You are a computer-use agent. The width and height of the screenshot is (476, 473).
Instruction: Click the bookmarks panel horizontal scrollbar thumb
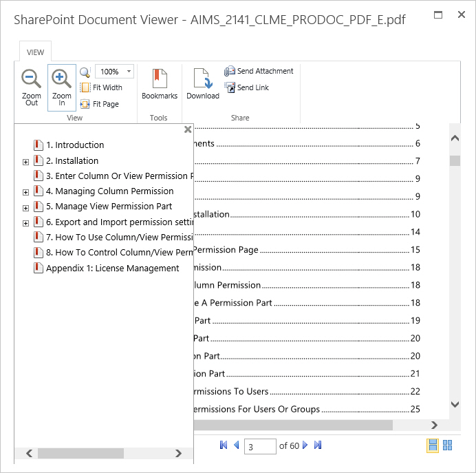tap(80, 453)
